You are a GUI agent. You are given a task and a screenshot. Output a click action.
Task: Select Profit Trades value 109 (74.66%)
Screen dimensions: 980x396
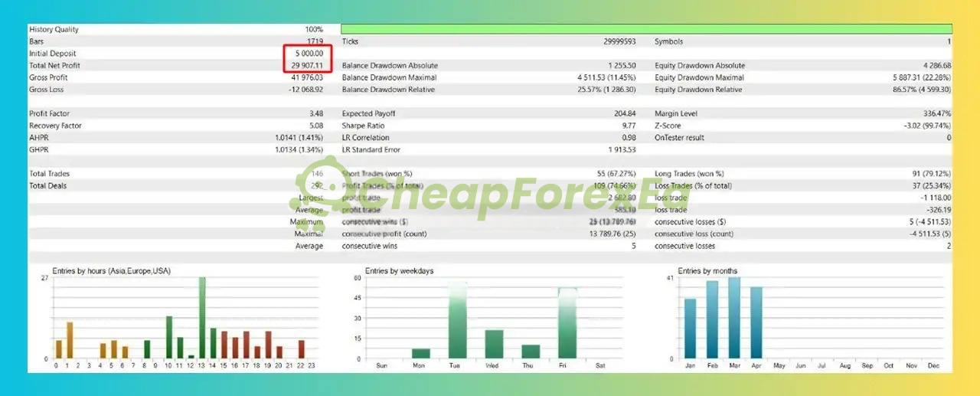613,185
